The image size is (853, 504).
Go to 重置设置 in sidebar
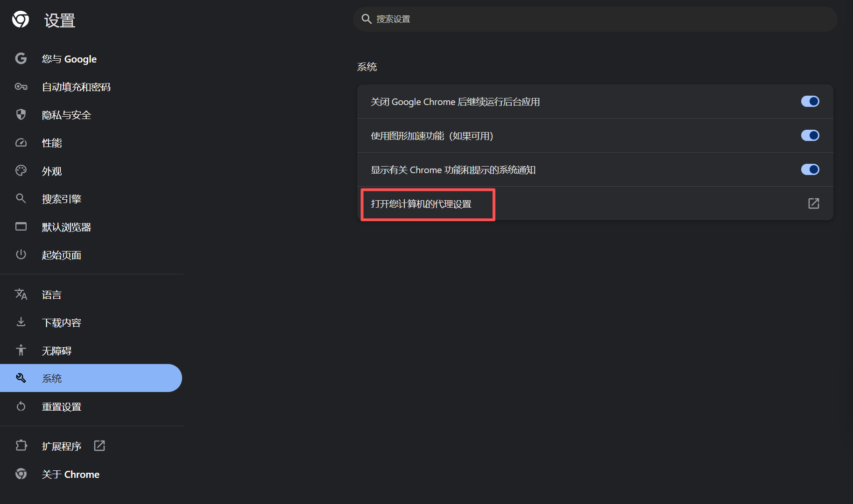tap(62, 407)
